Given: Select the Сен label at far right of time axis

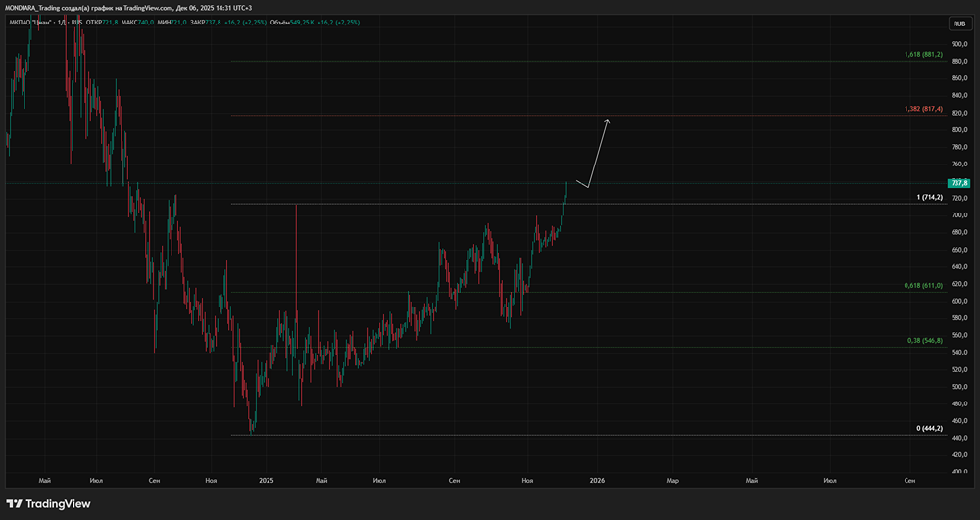Looking at the screenshot, I should (x=908, y=481).
